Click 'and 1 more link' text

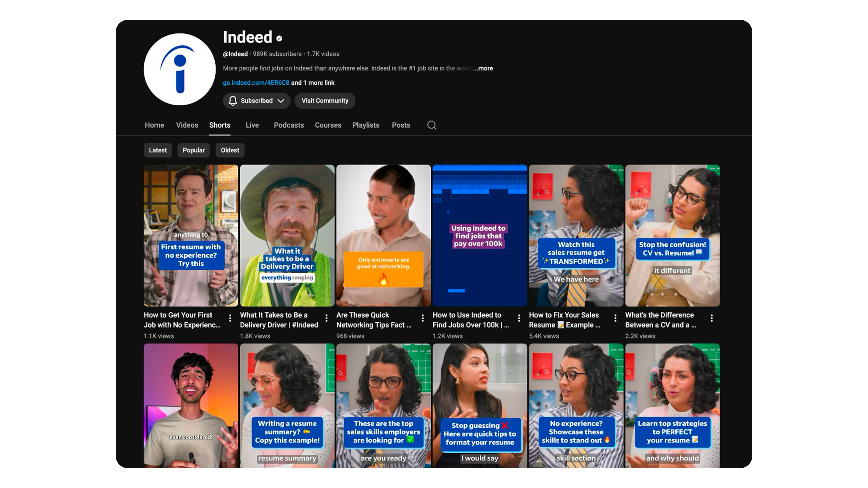pyautogui.click(x=313, y=83)
